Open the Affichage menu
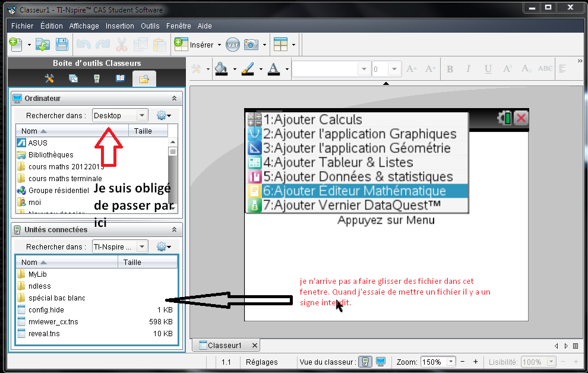The image size is (588, 373). click(84, 26)
